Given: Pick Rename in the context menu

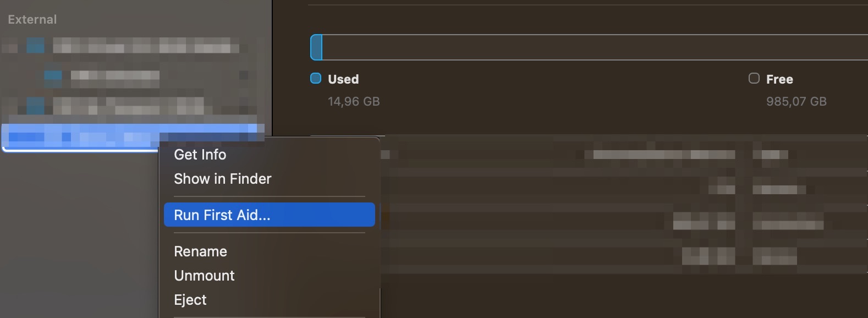Looking at the screenshot, I should click(x=200, y=251).
